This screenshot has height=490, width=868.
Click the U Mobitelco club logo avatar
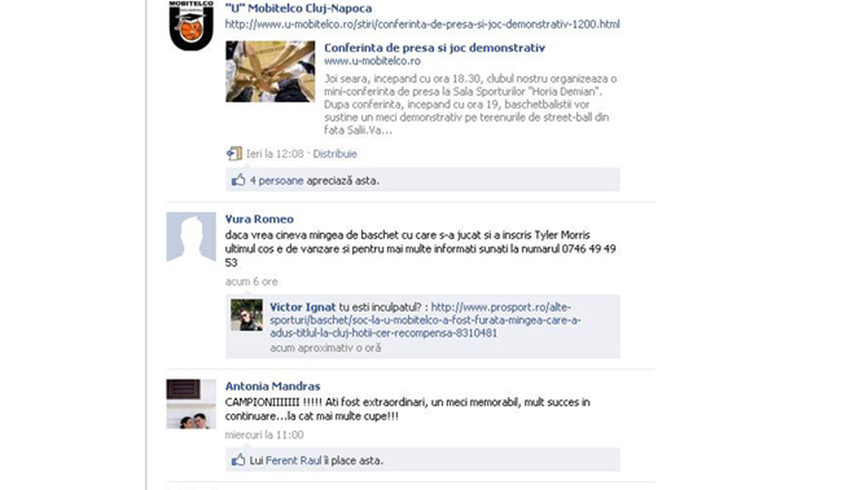coord(192,25)
